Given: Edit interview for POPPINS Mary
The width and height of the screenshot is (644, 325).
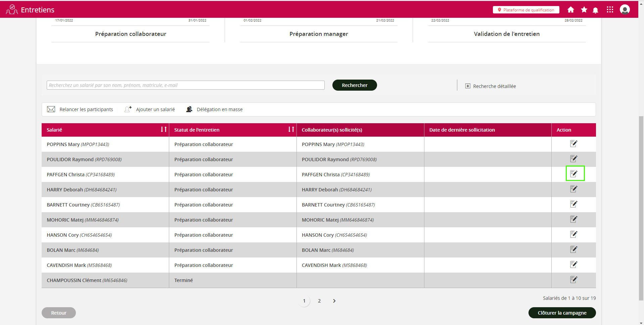Looking at the screenshot, I should 573,144.
